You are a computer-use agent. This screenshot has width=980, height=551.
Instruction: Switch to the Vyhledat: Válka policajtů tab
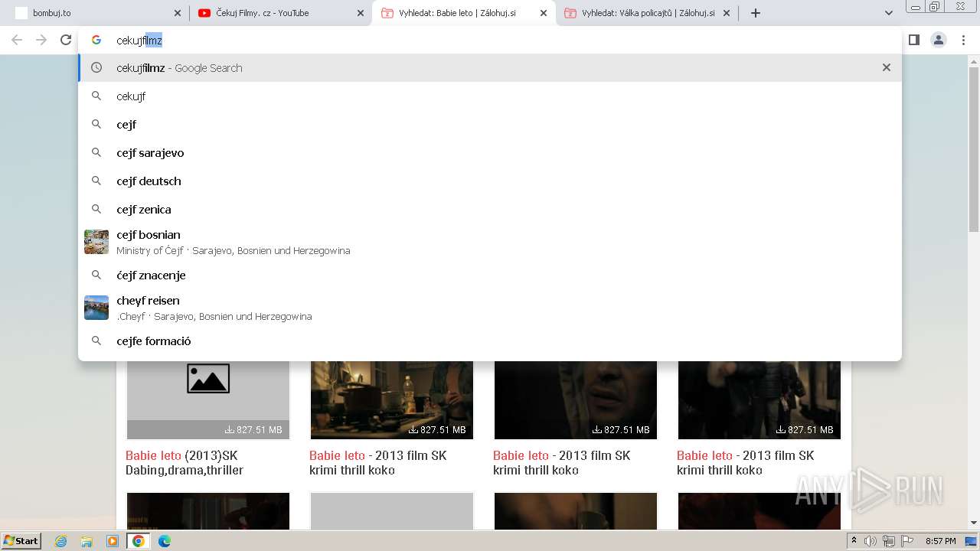pos(647,13)
